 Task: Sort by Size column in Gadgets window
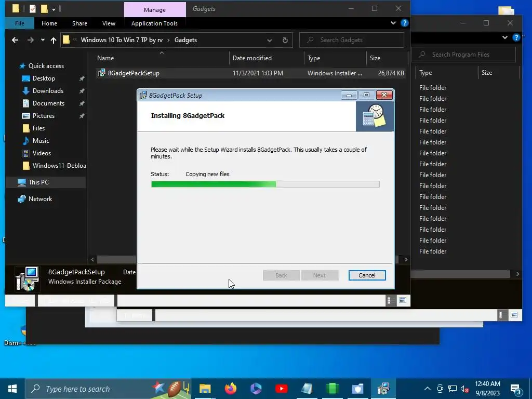tap(375, 58)
